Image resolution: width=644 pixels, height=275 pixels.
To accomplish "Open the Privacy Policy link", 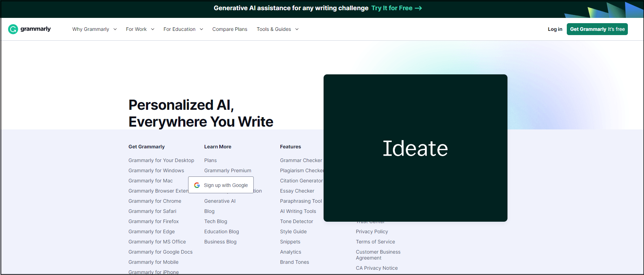I will click(372, 232).
